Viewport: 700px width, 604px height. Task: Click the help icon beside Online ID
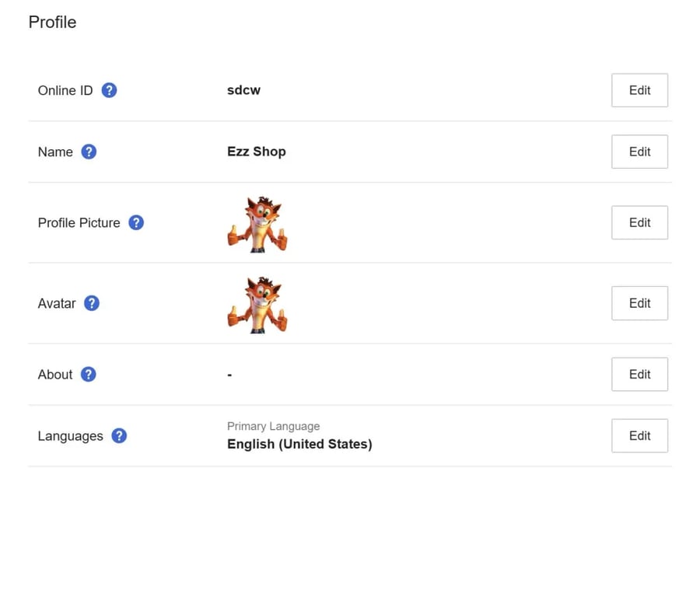click(x=109, y=90)
